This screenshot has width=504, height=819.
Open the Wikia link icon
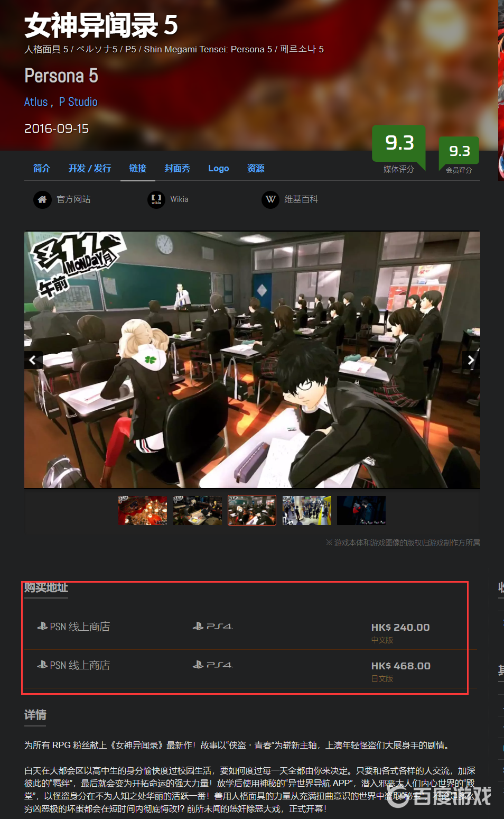coord(156,199)
